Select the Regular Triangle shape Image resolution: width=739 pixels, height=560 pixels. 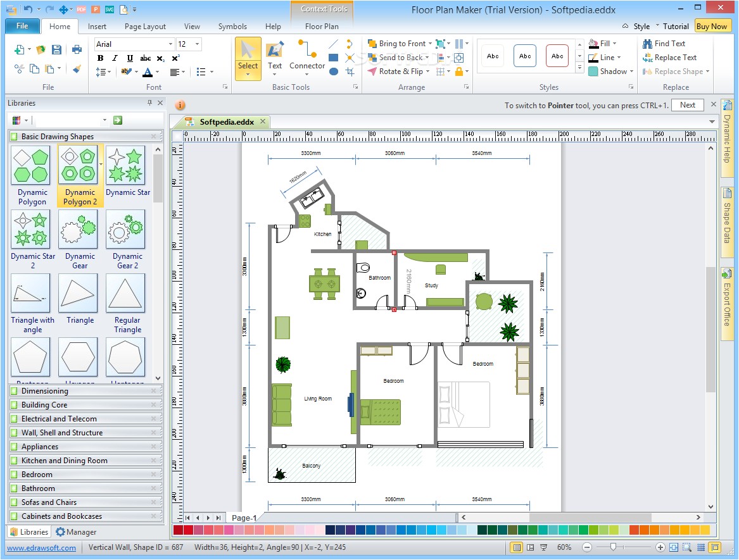pyautogui.click(x=125, y=294)
